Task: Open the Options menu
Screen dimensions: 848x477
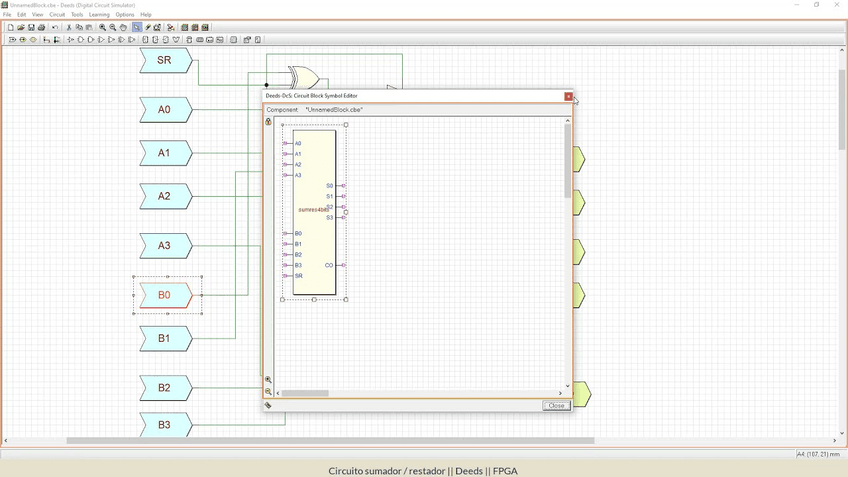Action: [125, 15]
